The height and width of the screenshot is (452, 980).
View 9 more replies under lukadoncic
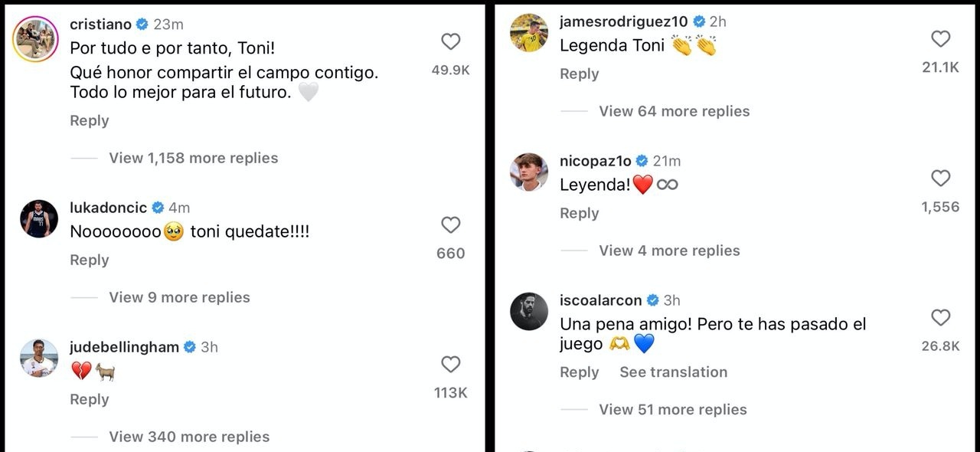(178, 297)
